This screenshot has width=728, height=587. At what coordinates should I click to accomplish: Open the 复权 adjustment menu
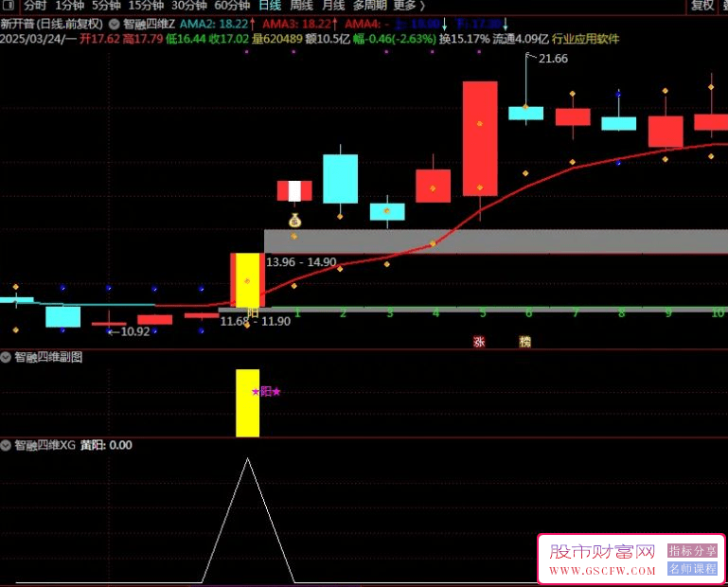702,6
